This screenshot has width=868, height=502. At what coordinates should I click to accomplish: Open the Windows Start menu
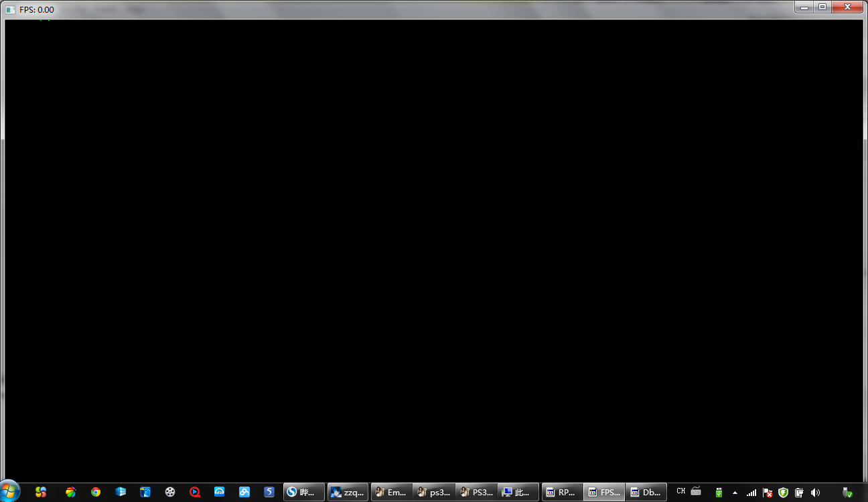[10, 491]
